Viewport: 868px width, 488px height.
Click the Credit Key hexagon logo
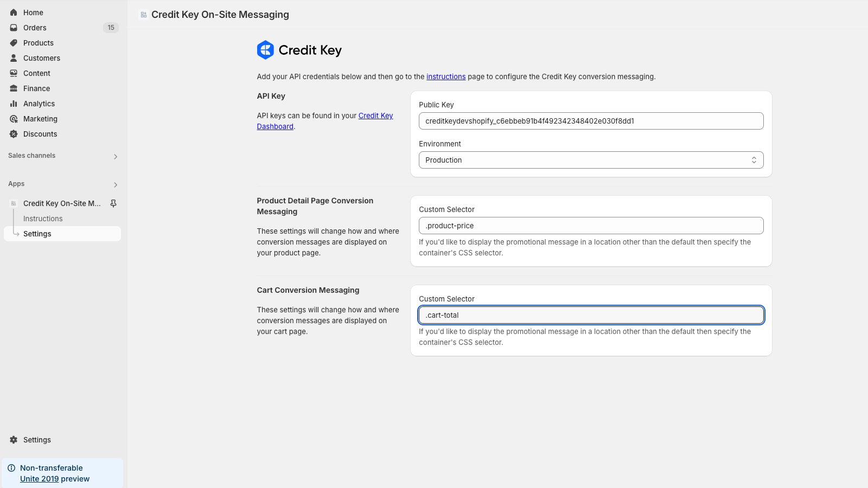coord(265,50)
